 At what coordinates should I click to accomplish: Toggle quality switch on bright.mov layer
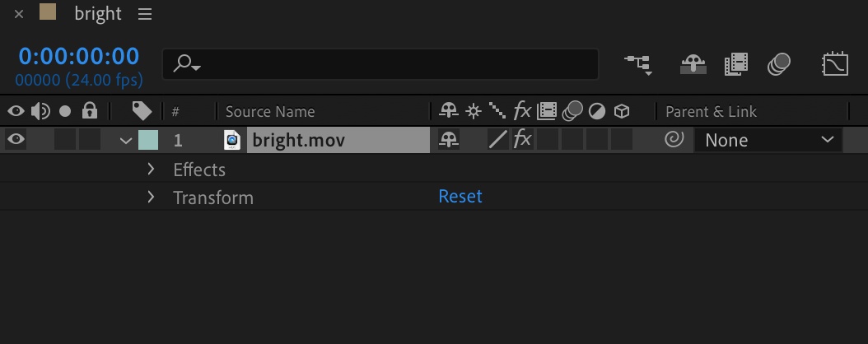[x=497, y=140]
